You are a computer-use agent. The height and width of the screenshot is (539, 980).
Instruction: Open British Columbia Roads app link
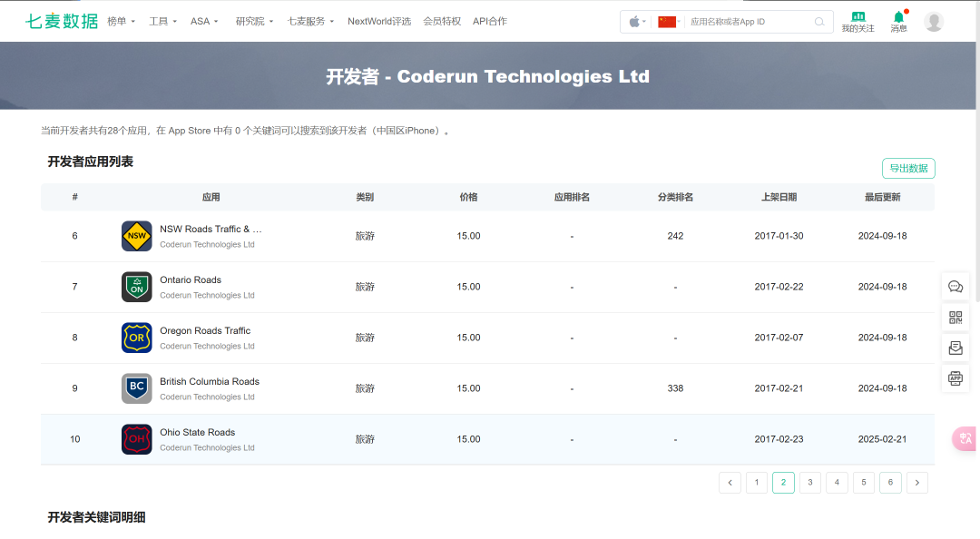point(210,381)
